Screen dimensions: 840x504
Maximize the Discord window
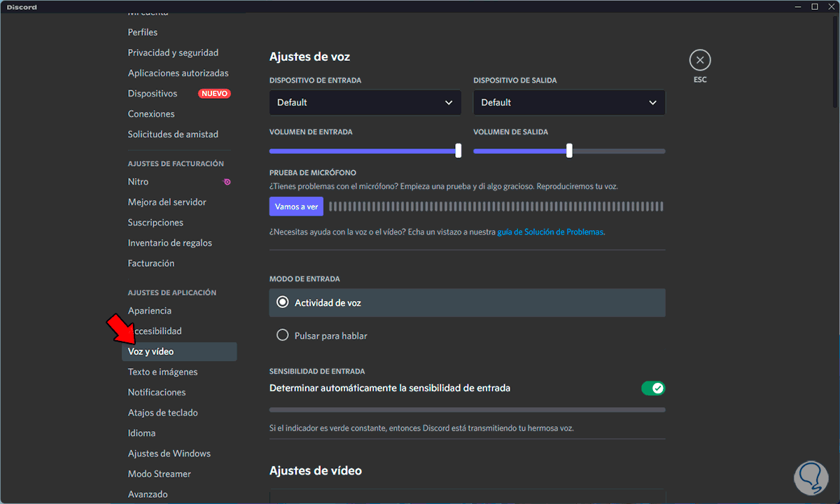coord(815,6)
